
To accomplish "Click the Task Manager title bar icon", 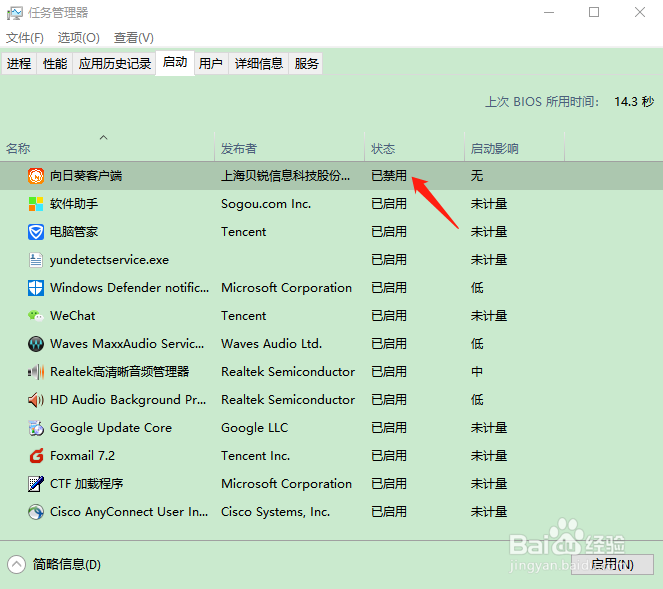I will coord(14,13).
